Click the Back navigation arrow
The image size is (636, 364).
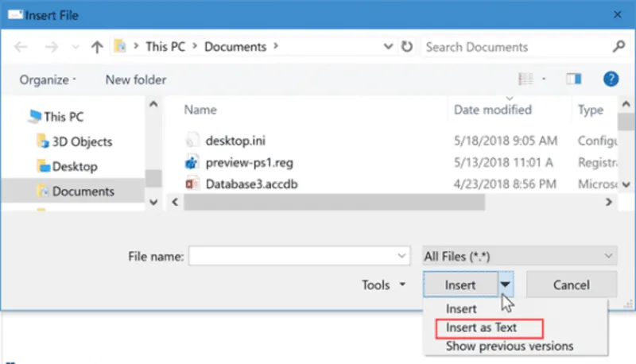[21, 47]
